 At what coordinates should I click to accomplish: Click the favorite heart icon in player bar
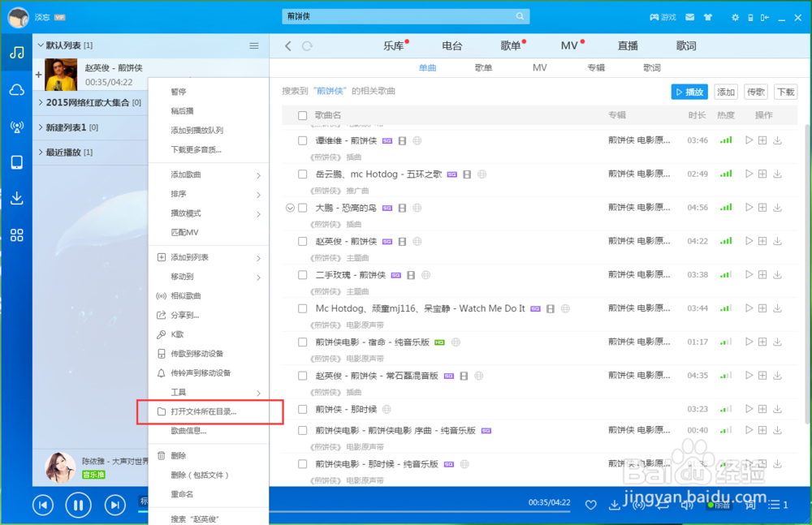(591, 504)
